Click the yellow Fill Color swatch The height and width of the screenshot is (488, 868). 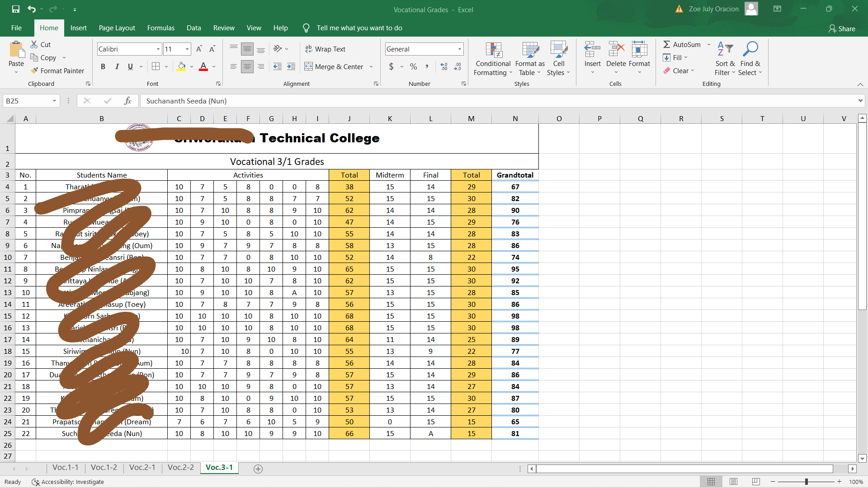[x=181, y=66]
